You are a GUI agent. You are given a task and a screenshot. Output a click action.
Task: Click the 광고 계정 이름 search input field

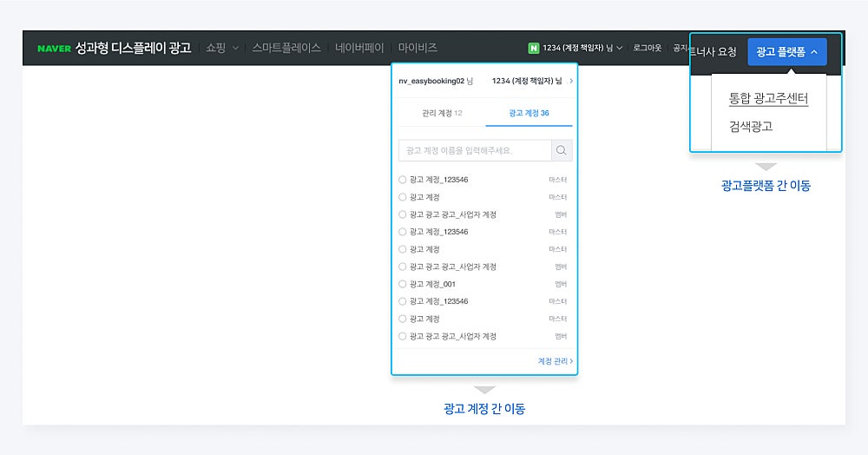(x=475, y=150)
